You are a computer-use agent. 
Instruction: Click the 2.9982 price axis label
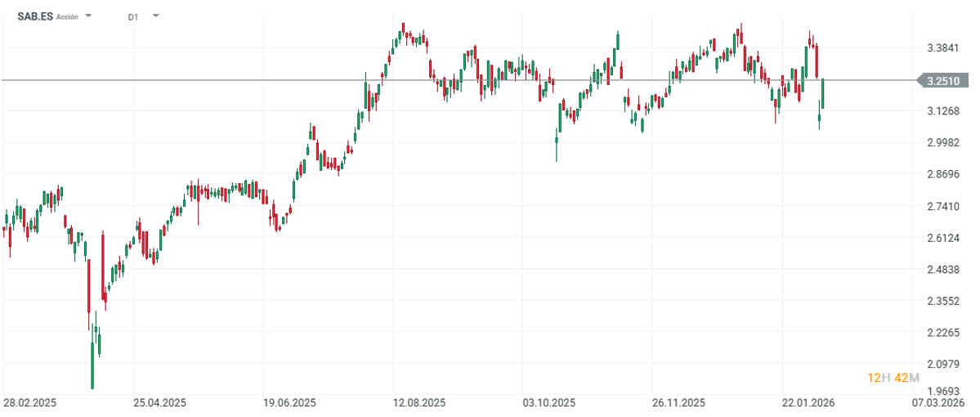click(x=943, y=143)
